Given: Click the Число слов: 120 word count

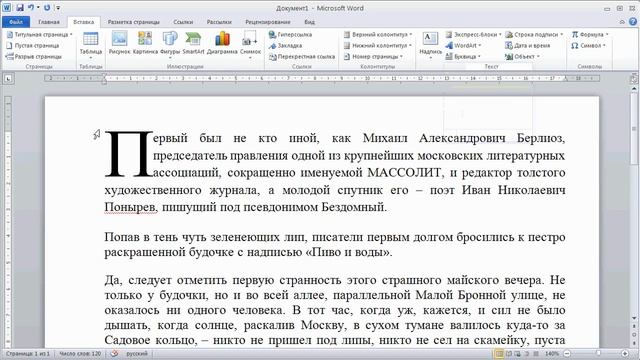Looking at the screenshot, I should pos(80,354).
